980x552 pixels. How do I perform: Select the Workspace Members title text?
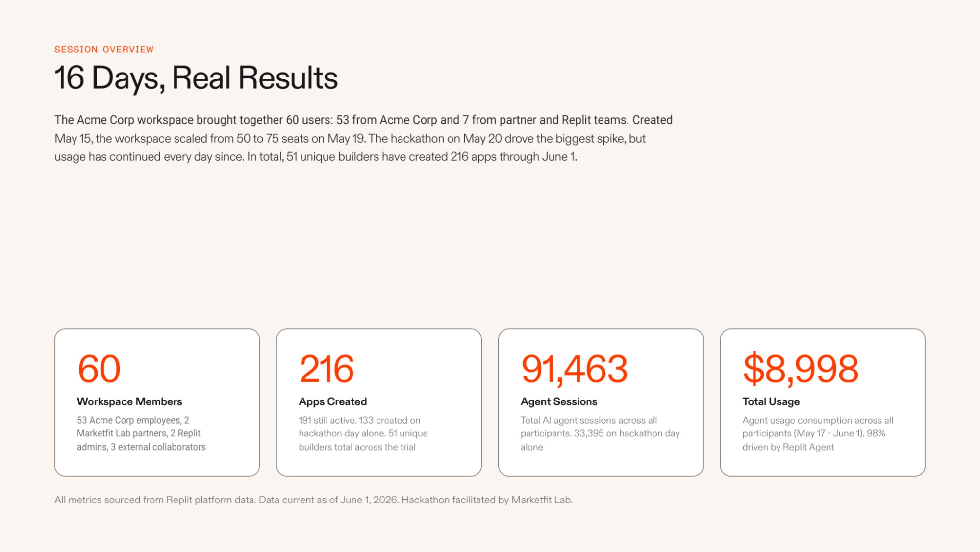tap(129, 401)
